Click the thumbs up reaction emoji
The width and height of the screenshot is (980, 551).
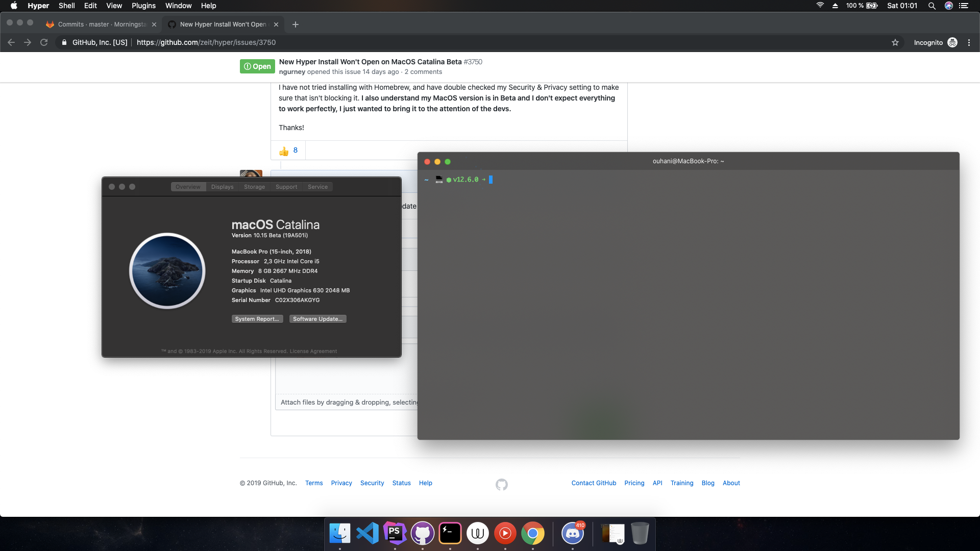coord(284,151)
